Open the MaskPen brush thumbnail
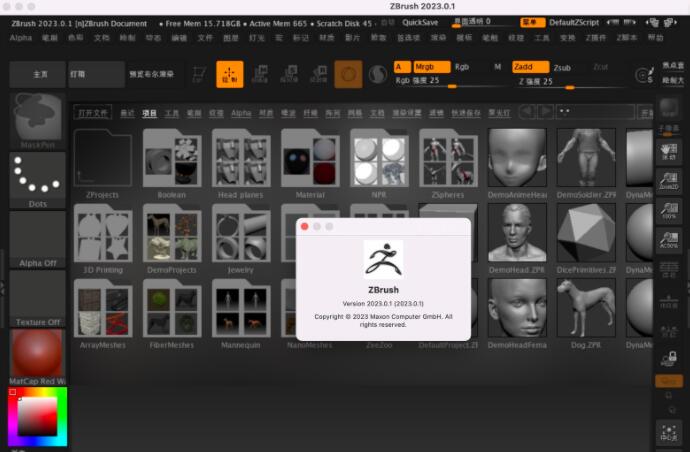 [37, 121]
